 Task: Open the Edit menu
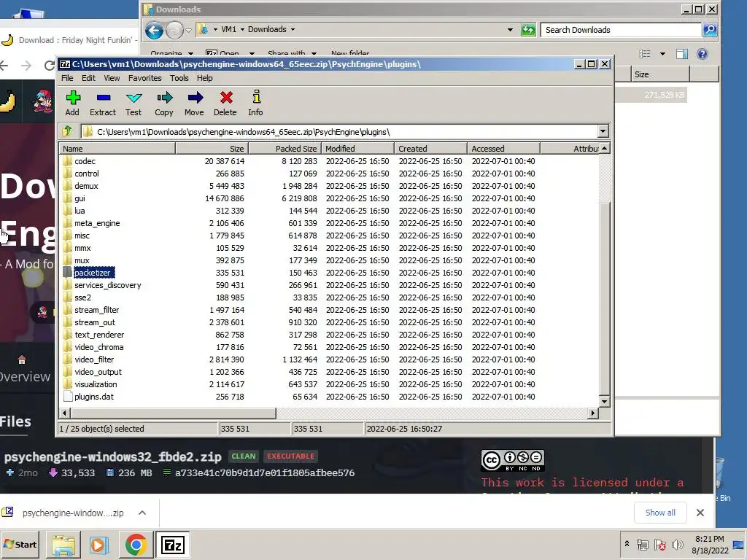(x=88, y=78)
